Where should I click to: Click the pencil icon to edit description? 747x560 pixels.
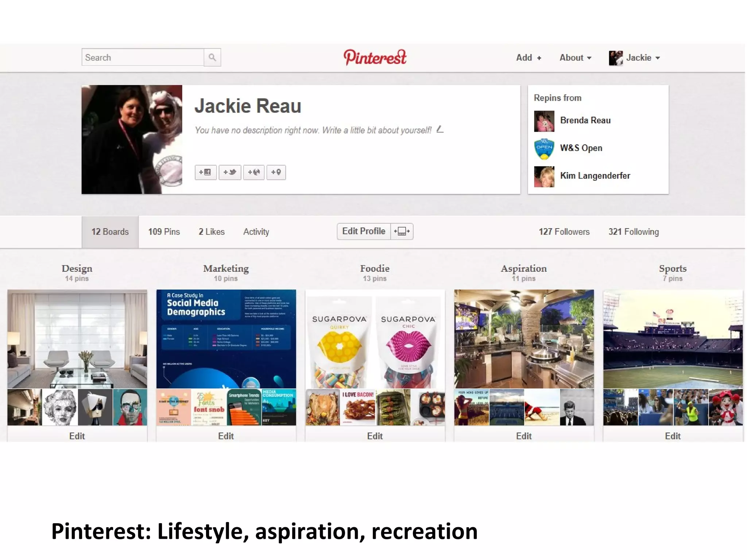440,129
